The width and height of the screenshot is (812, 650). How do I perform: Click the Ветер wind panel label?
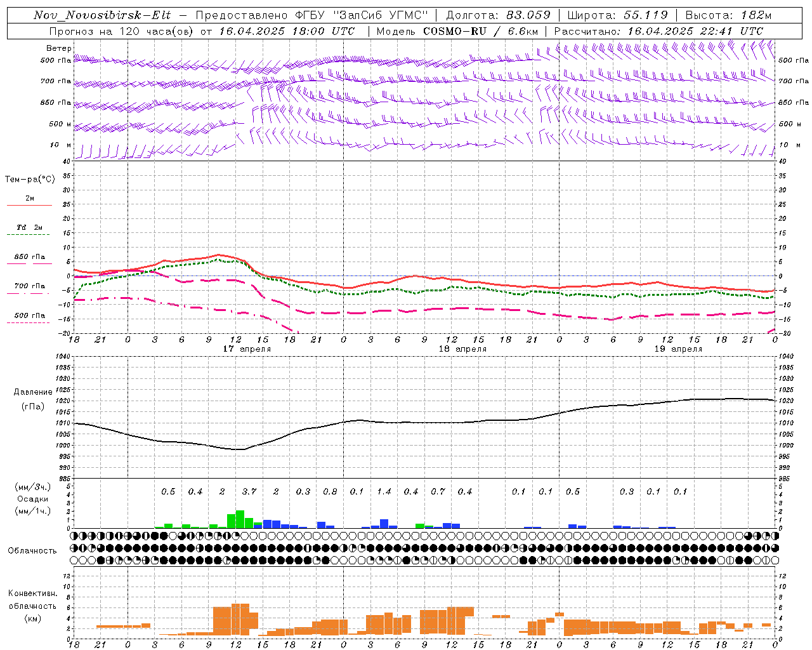point(58,48)
